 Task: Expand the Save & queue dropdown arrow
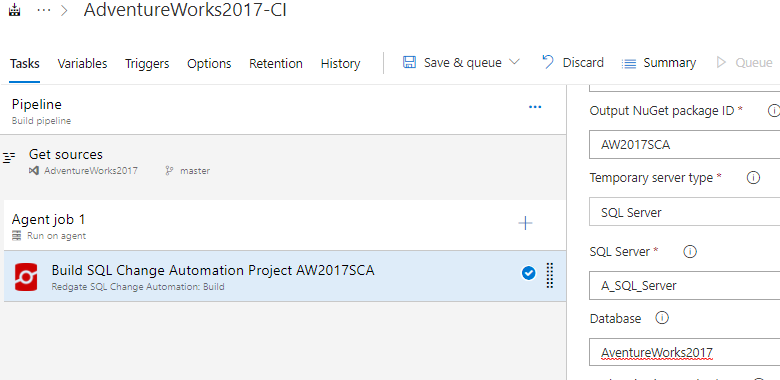click(x=514, y=63)
